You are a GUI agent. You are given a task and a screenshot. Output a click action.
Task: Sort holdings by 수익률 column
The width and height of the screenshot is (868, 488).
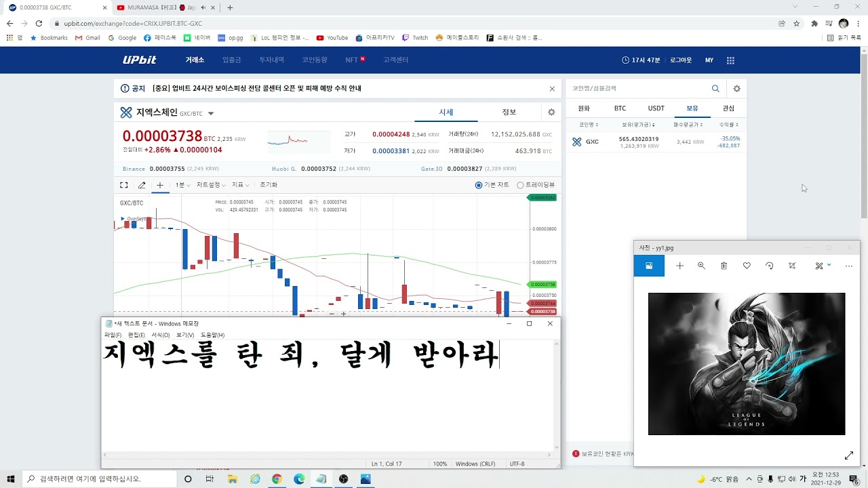click(728, 125)
